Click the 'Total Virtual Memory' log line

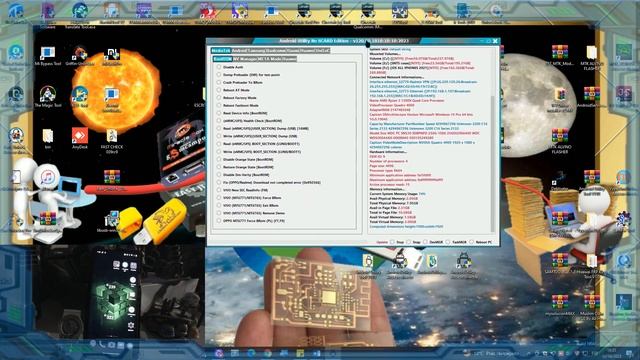click(x=392, y=222)
